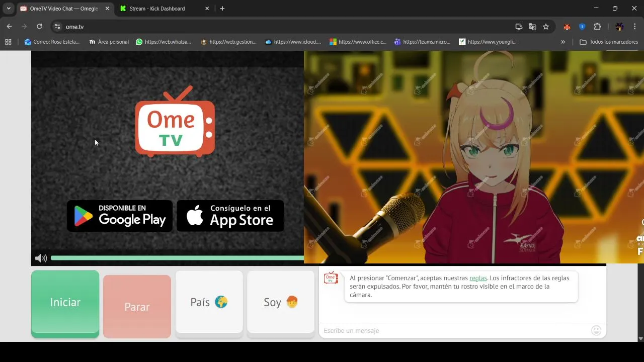
Task: Click page scrollbar down arrow
Action: [640, 338]
